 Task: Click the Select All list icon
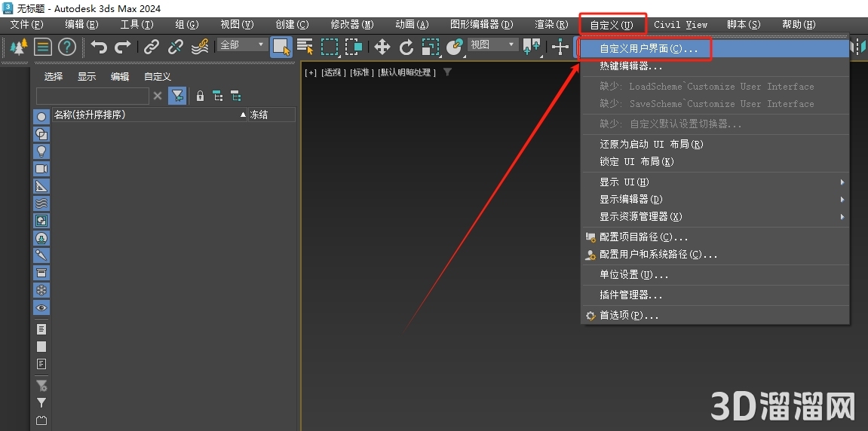pos(41,329)
